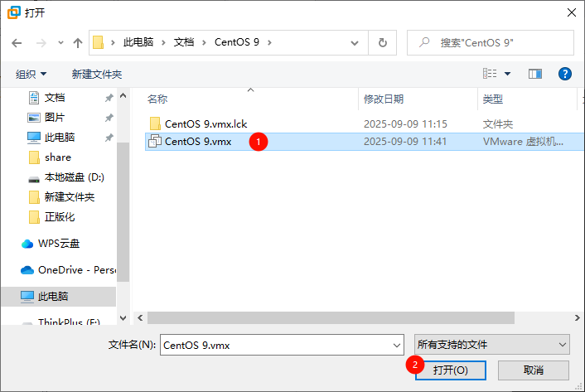Click the search CentOS 9 box

coord(491,43)
